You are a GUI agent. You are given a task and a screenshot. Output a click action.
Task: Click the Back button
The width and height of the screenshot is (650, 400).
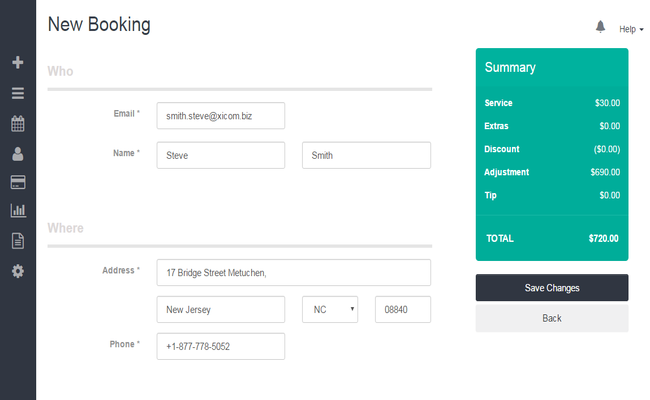551,318
